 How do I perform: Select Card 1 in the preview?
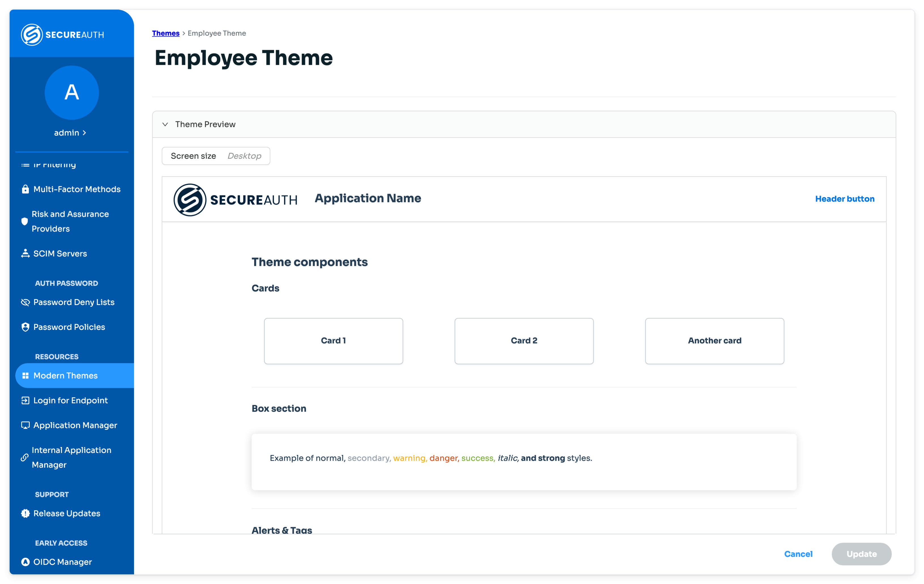tap(333, 341)
